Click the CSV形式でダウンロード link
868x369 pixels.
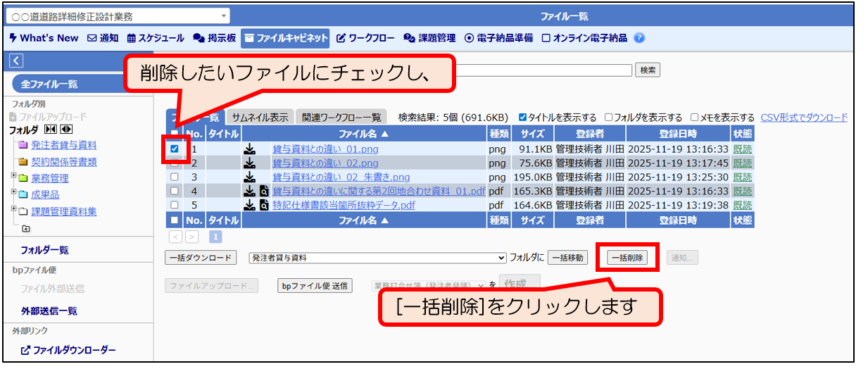(x=804, y=118)
